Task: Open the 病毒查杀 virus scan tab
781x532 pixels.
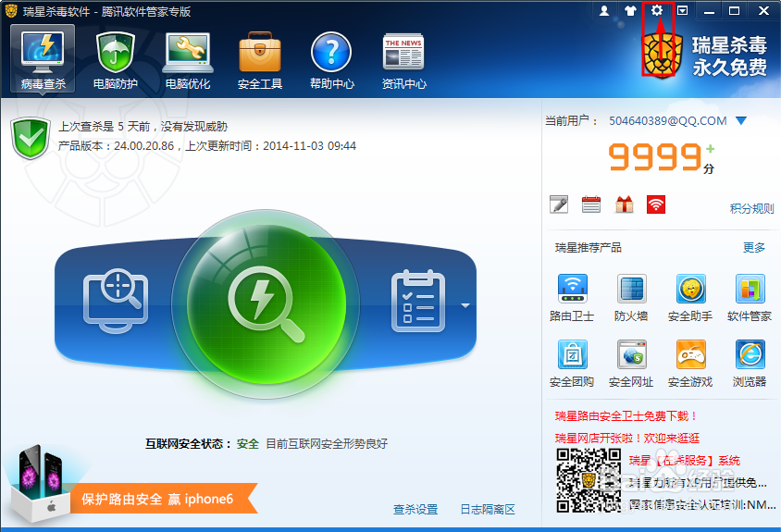Action: [43, 59]
